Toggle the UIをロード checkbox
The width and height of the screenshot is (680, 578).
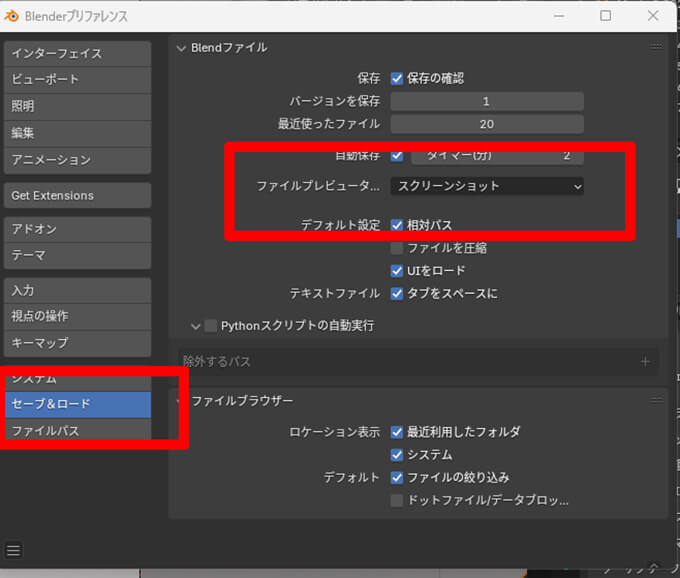click(x=397, y=271)
